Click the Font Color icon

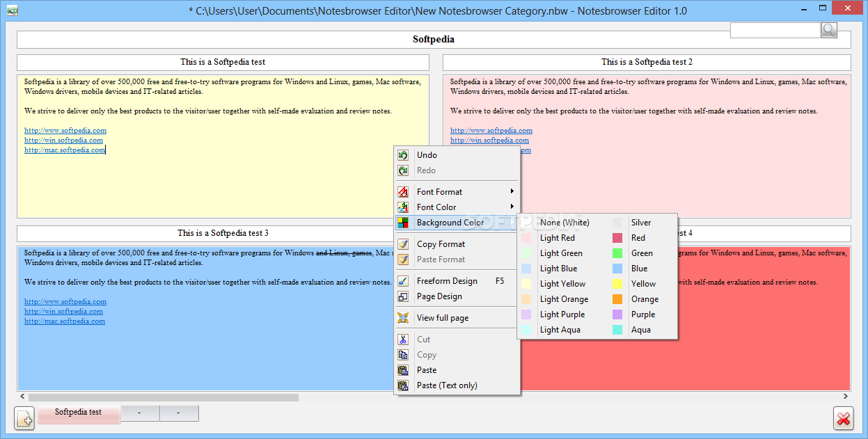pyautogui.click(x=403, y=207)
